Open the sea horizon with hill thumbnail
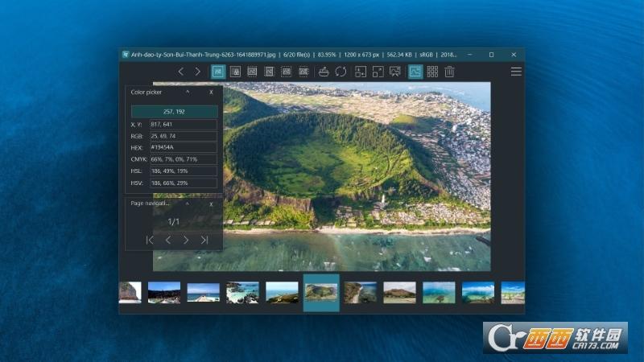This screenshot has height=362, width=644. point(282,293)
